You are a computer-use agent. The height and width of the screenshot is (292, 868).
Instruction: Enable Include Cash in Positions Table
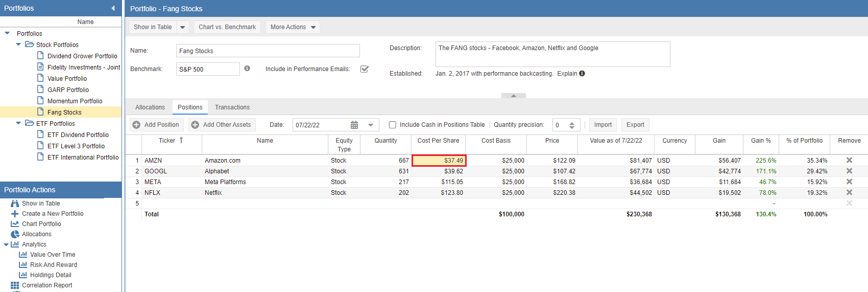tap(393, 125)
